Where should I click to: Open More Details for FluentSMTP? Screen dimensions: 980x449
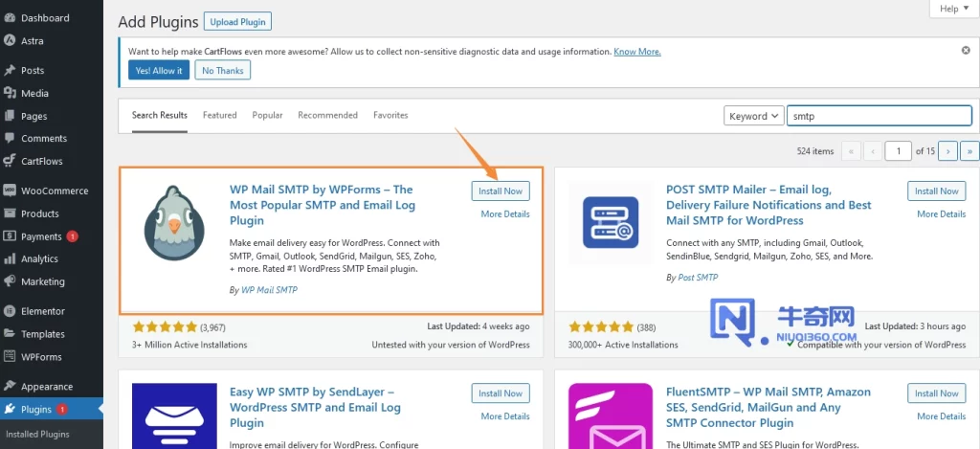click(942, 415)
